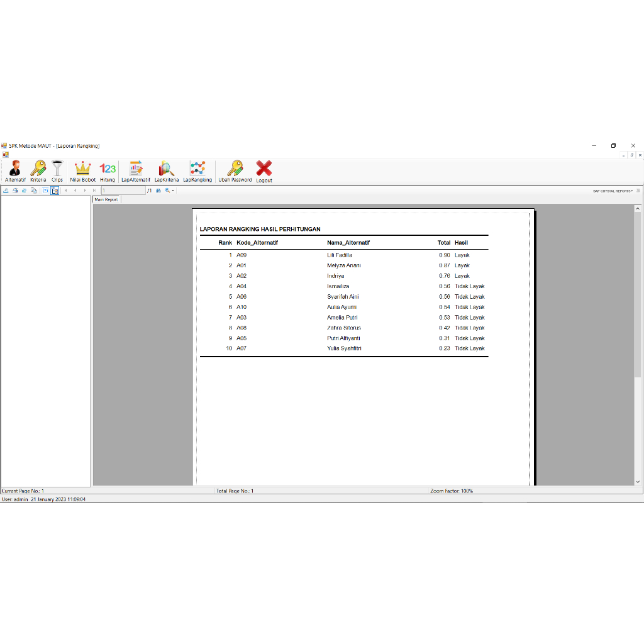
Task: Click the Export Report icon
Action: 6,191
